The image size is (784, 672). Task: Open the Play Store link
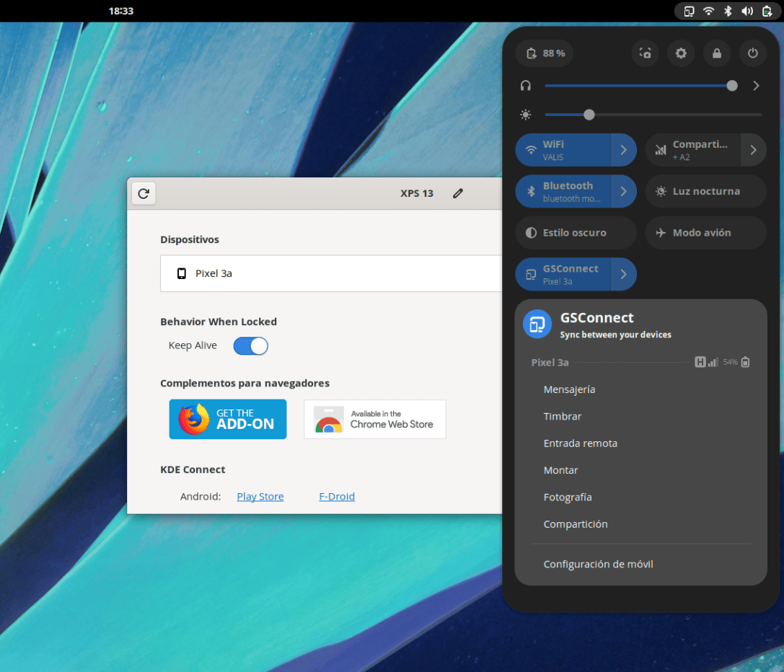coord(260,497)
